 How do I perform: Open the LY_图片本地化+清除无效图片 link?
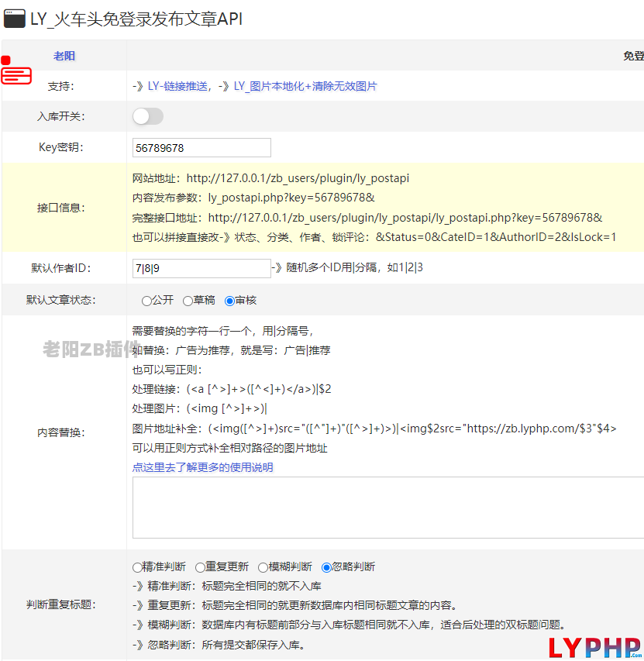305,86
